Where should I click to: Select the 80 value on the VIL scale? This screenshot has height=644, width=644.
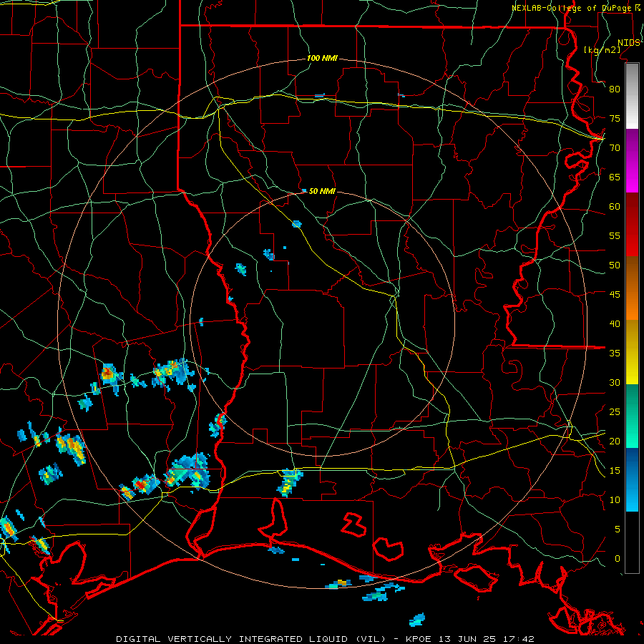tap(615, 89)
